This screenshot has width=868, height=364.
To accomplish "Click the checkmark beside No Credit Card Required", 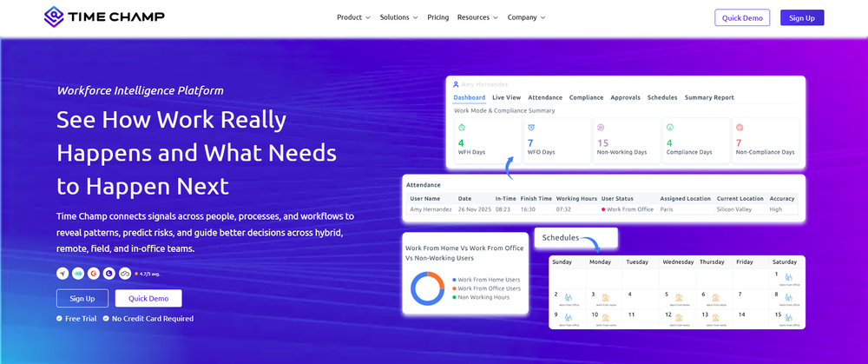I will click(106, 319).
